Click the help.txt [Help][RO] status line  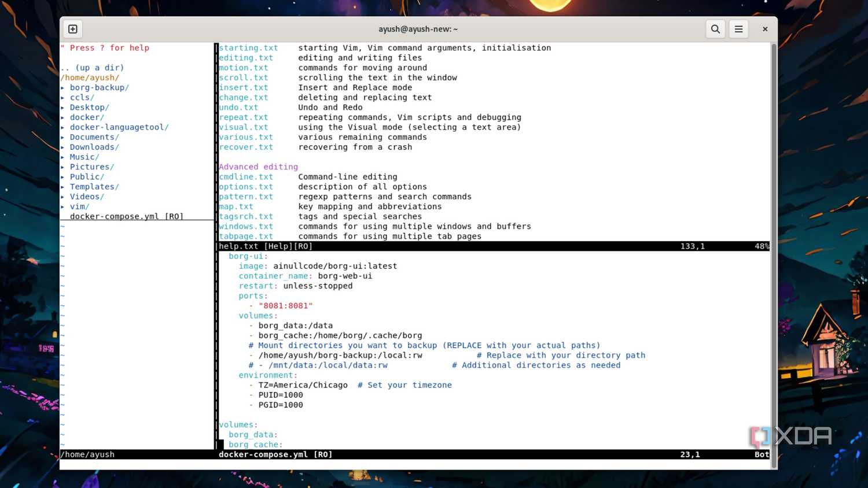(x=494, y=246)
